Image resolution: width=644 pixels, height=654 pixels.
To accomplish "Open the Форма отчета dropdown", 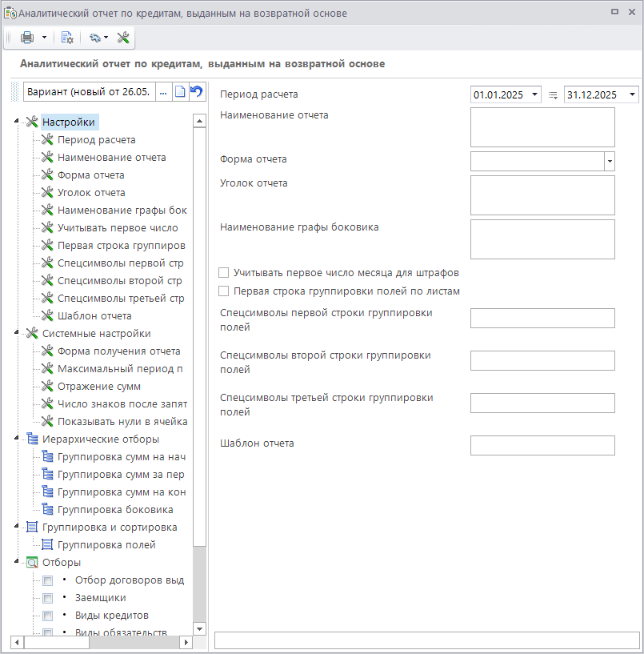I will [610, 161].
